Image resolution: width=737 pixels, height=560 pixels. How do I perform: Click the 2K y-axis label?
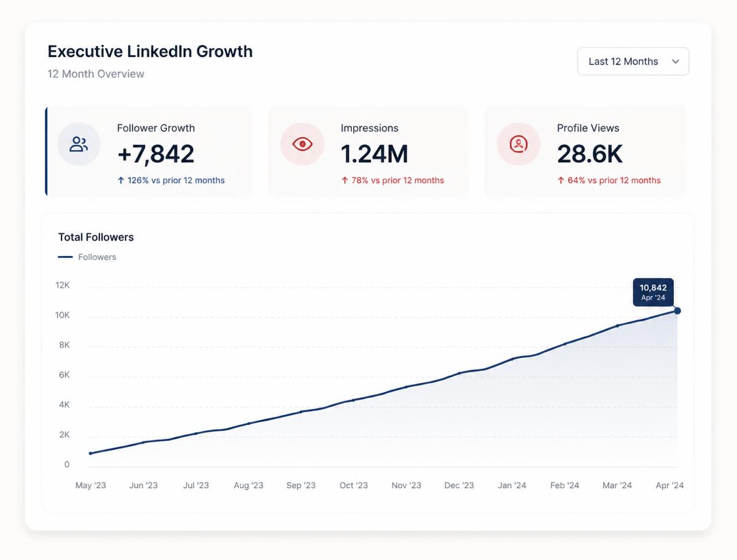(x=64, y=435)
